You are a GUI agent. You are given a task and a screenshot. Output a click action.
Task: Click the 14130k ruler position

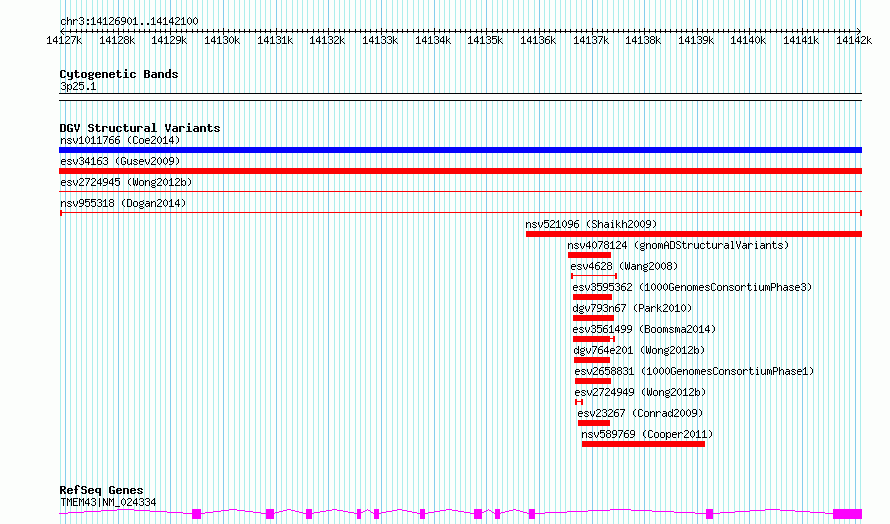222,40
